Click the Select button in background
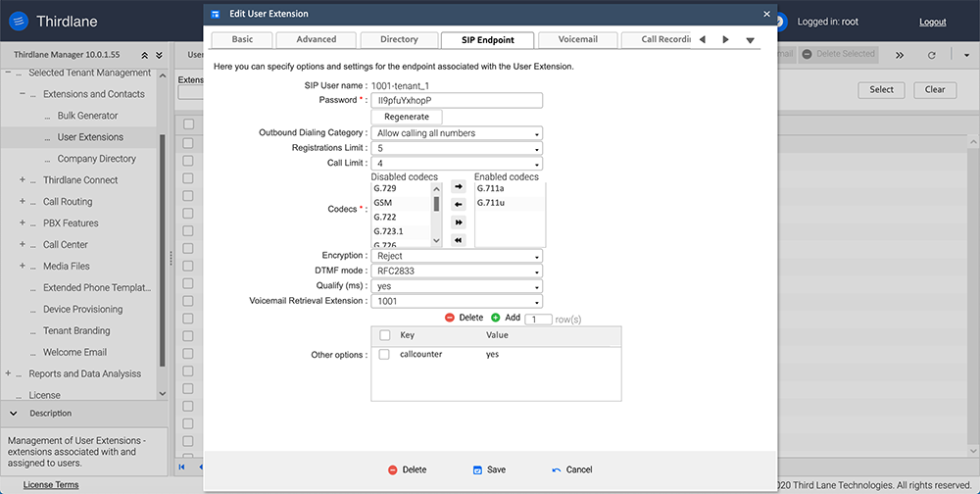 point(881,89)
